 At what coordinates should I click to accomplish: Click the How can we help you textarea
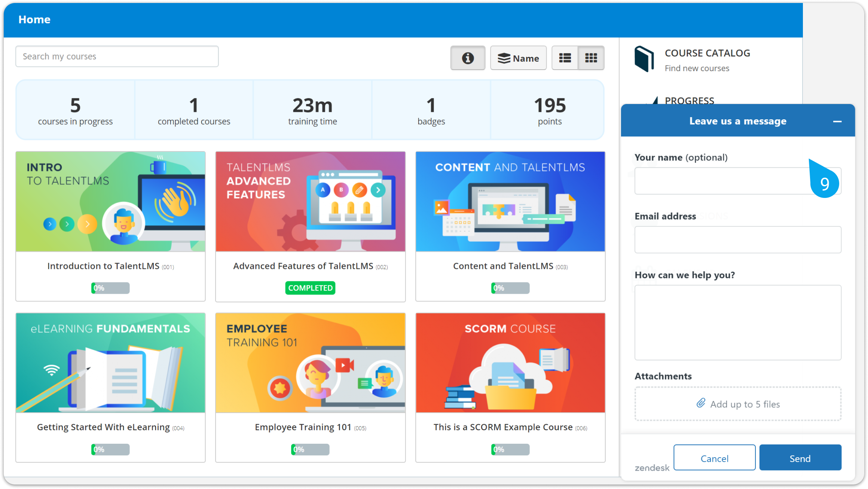(738, 323)
